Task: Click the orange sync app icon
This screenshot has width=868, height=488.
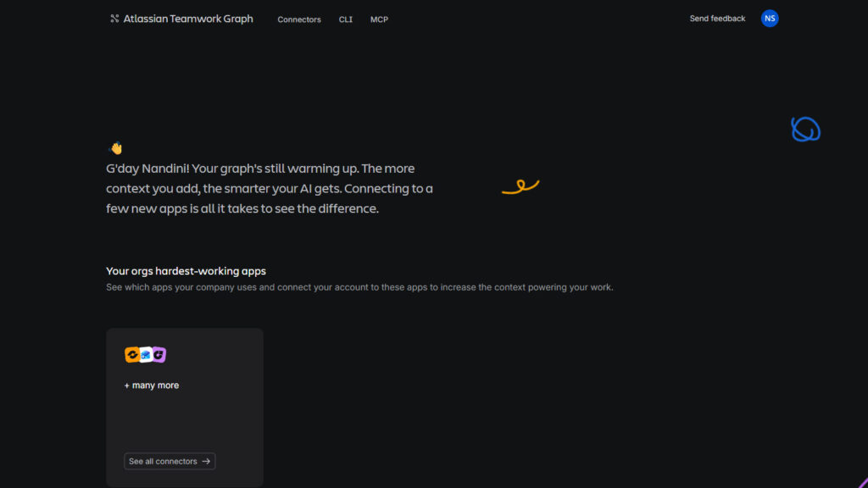Action: (132, 355)
